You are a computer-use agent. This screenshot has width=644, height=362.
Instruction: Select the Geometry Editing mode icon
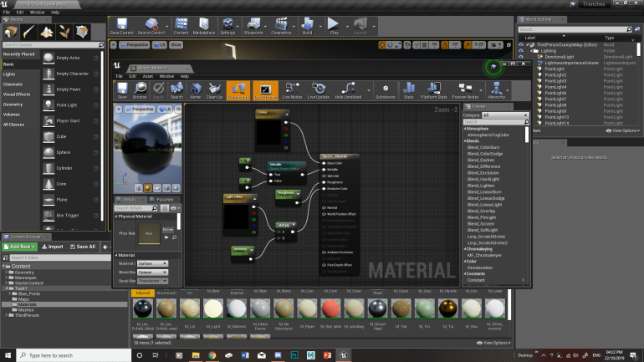coord(82,32)
